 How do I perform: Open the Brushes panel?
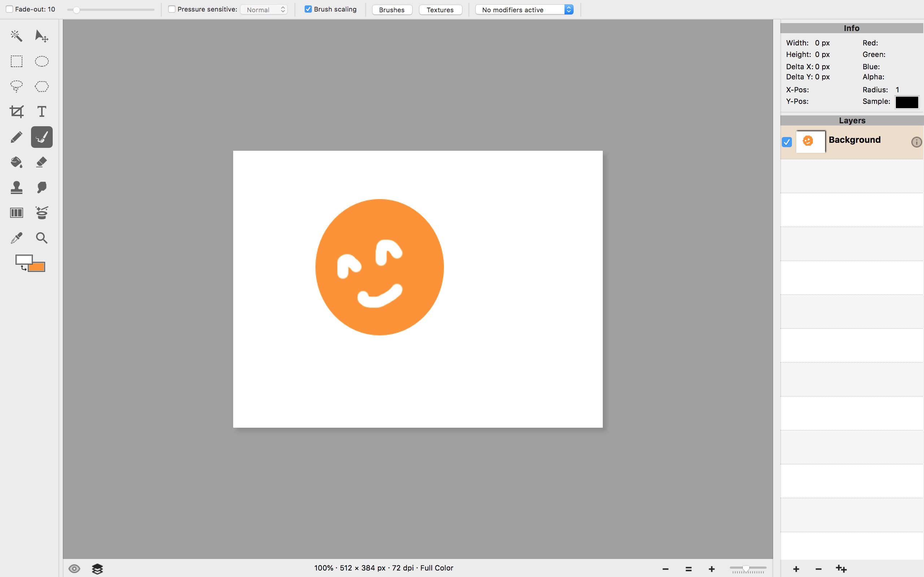(x=392, y=9)
